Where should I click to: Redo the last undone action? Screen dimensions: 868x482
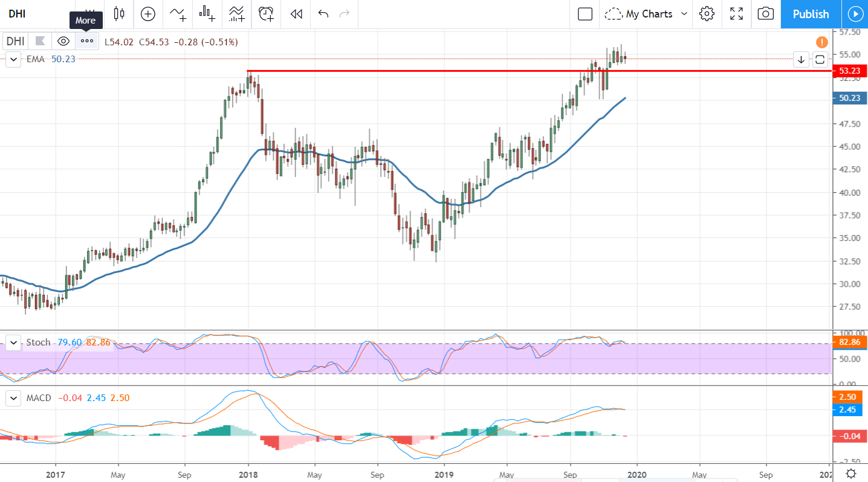coord(345,14)
